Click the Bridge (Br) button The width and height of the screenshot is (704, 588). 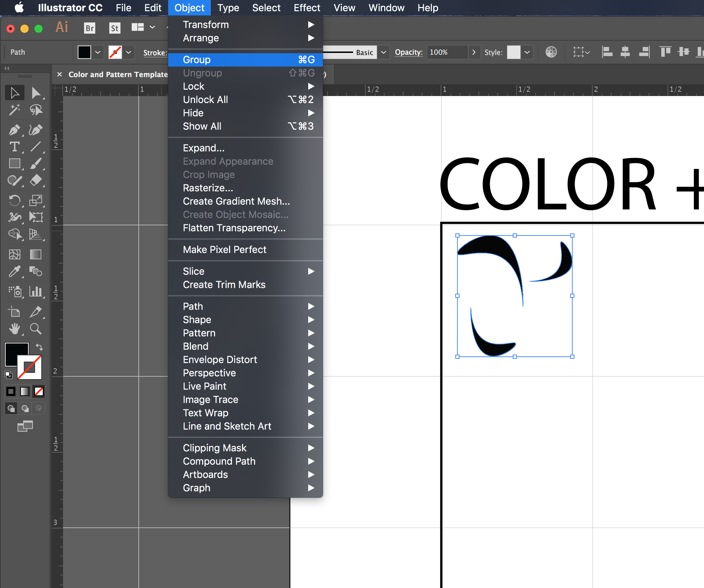pos(90,28)
